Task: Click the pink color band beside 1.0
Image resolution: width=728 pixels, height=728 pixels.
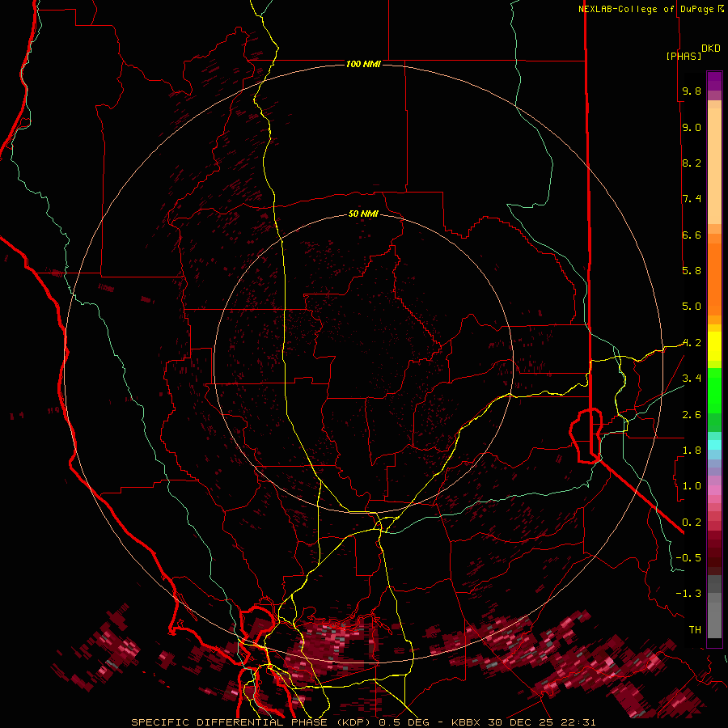Action: click(x=714, y=490)
